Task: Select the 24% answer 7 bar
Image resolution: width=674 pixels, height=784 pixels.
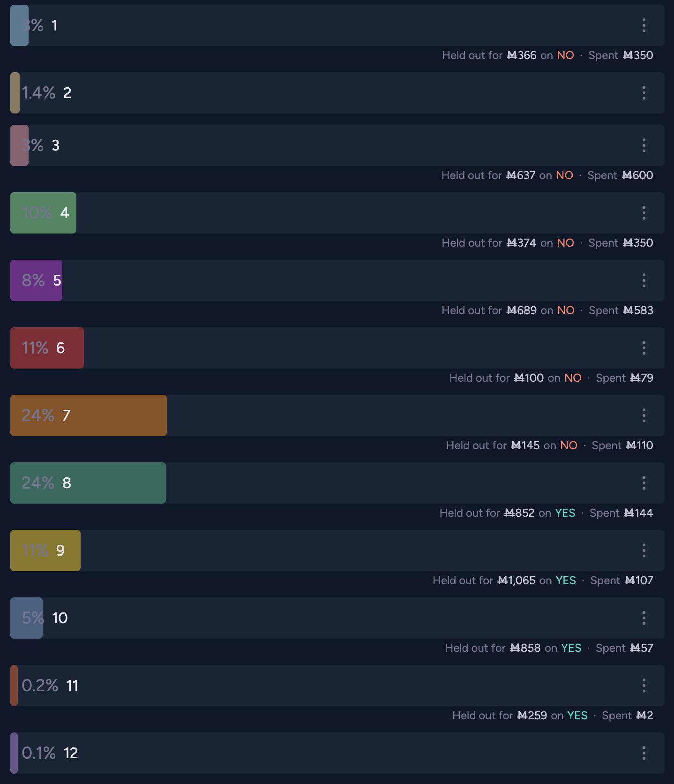Action: (337, 415)
